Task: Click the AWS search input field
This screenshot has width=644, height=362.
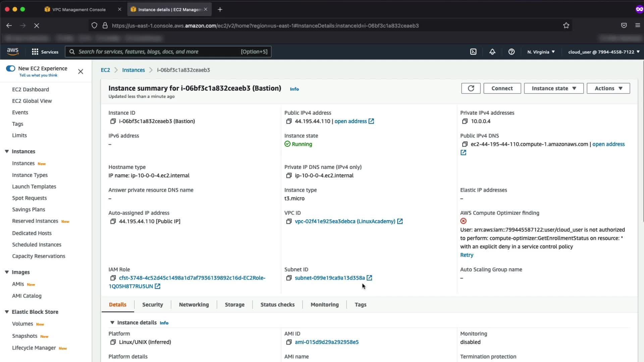Action: pyautogui.click(x=158, y=52)
